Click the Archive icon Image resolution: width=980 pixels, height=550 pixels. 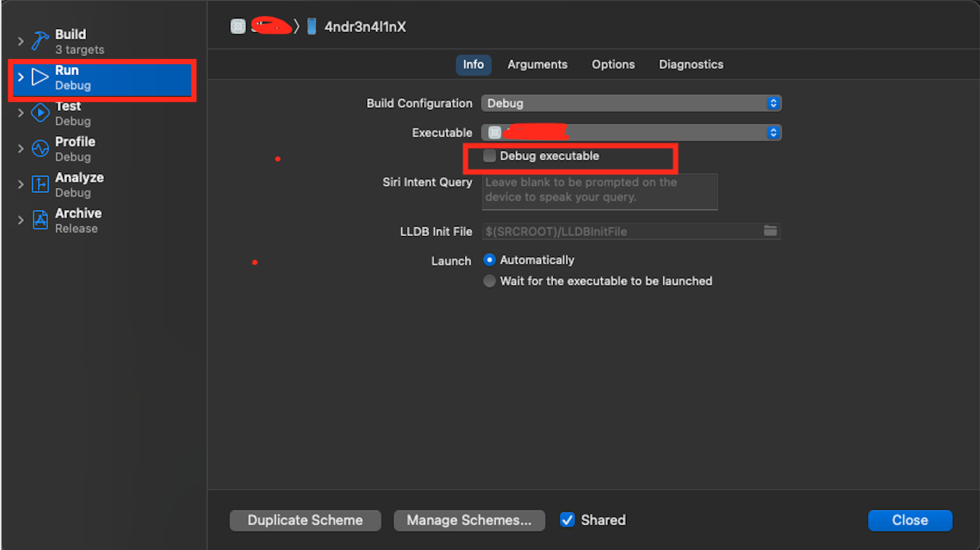pyautogui.click(x=40, y=219)
